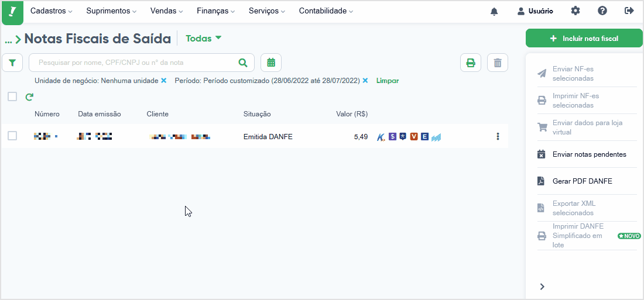Click the paper plane icon in the sidebar
Screen dimensions: 644x300
[542, 74]
